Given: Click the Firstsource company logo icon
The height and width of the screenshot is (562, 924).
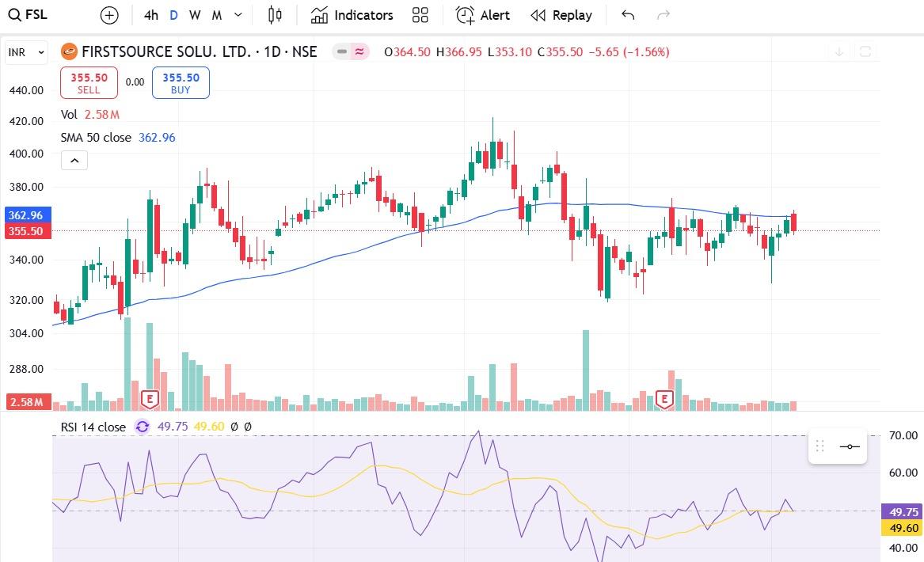Looking at the screenshot, I should click(69, 51).
